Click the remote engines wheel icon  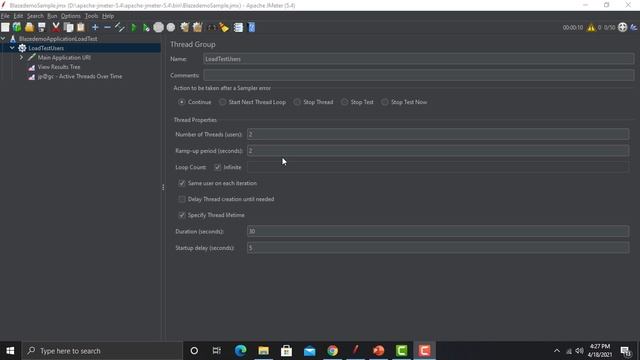[622, 27]
